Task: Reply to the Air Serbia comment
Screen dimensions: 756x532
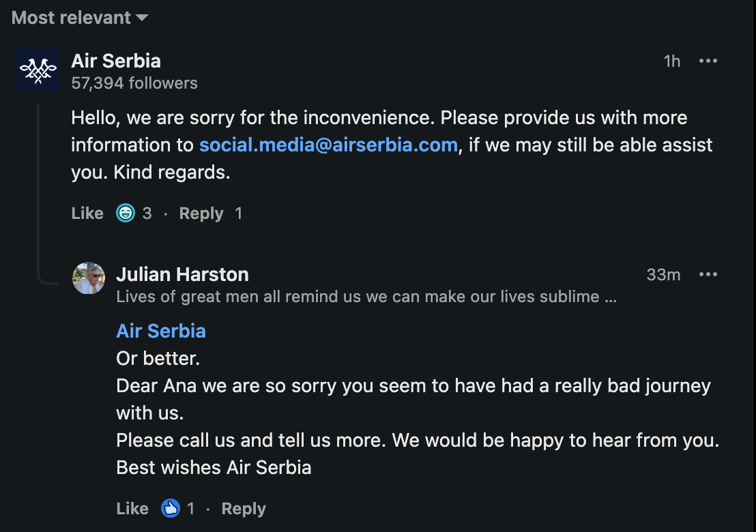Action: click(201, 213)
